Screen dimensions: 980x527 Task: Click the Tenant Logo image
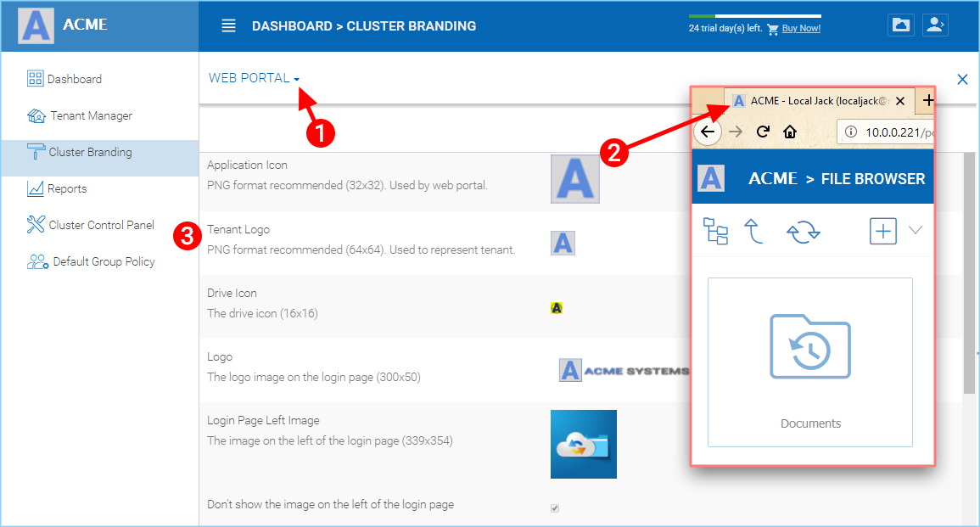coord(563,244)
